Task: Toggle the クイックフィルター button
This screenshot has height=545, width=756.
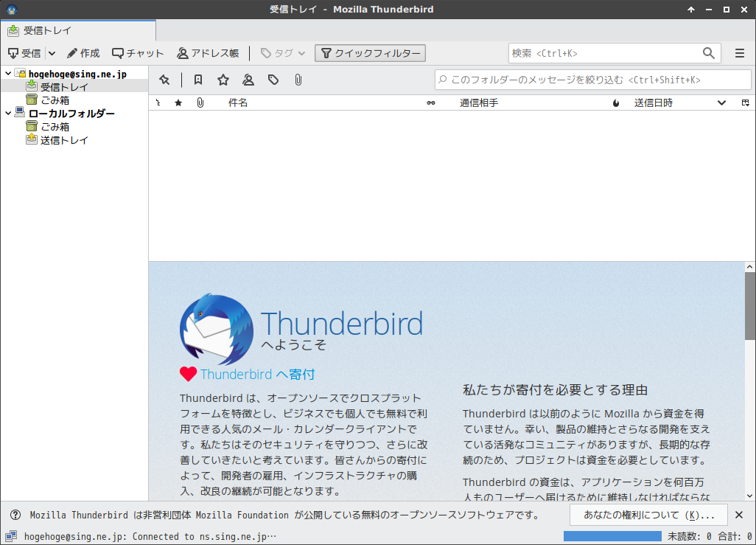Action: coord(371,53)
